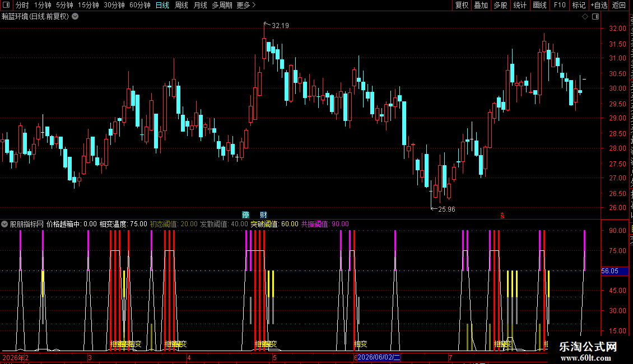The image size is (633, 364).
Task: Click the red S marker near July
Action: click(x=502, y=216)
